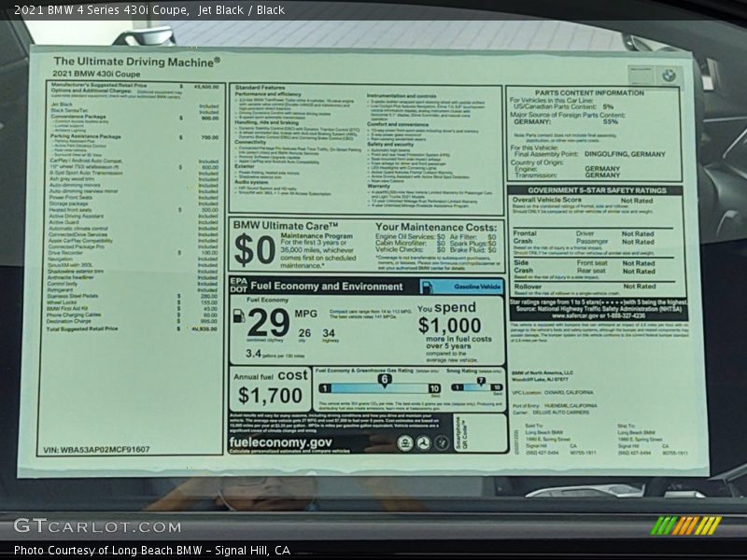Click the 'Standard Features' heading
This screenshot has width=747, height=560.
point(260,88)
